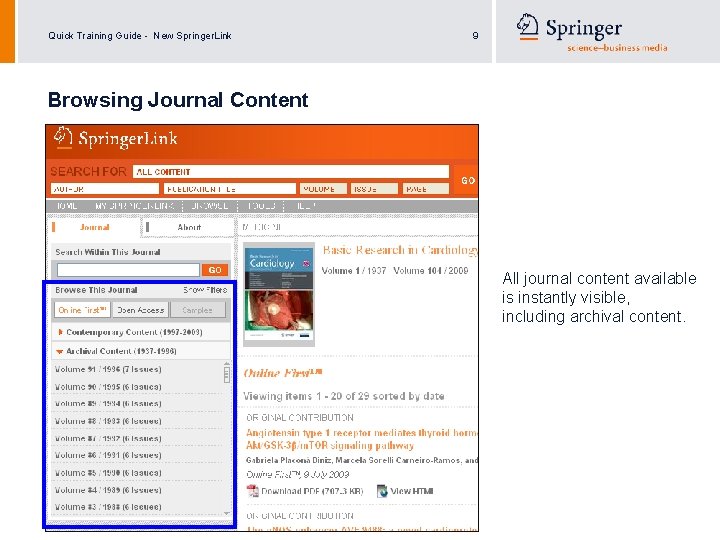Click the GO button beside All Content search
The height and width of the screenshot is (540, 720).
coord(467,180)
